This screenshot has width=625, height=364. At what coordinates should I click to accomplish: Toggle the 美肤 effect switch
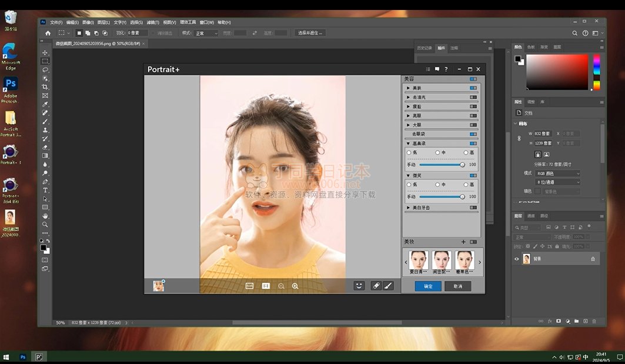pyautogui.click(x=473, y=88)
